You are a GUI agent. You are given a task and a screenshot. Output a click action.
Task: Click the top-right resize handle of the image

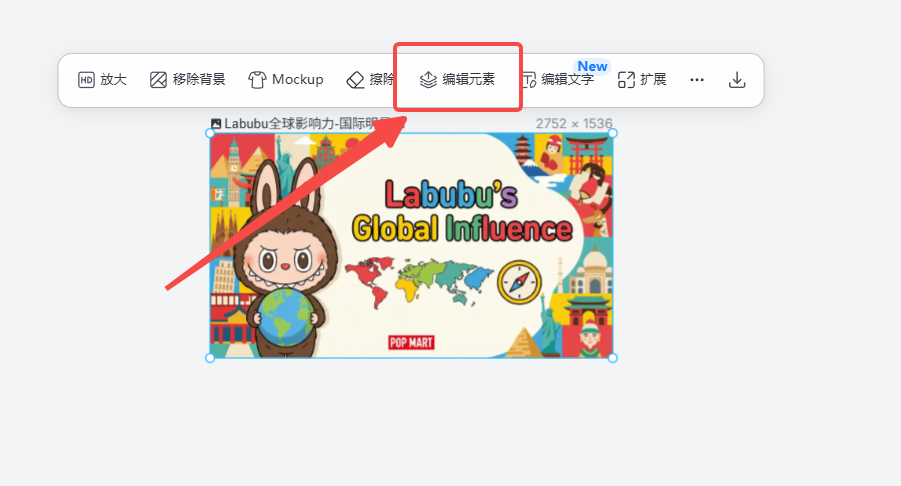[x=613, y=133]
